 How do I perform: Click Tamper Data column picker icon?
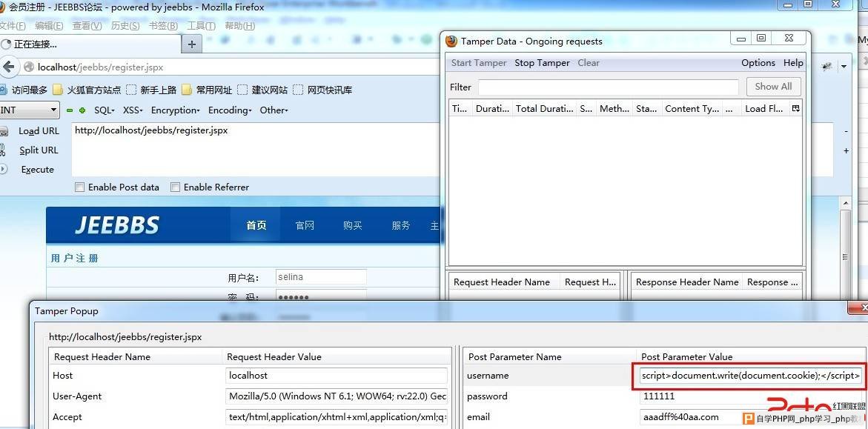pos(796,108)
